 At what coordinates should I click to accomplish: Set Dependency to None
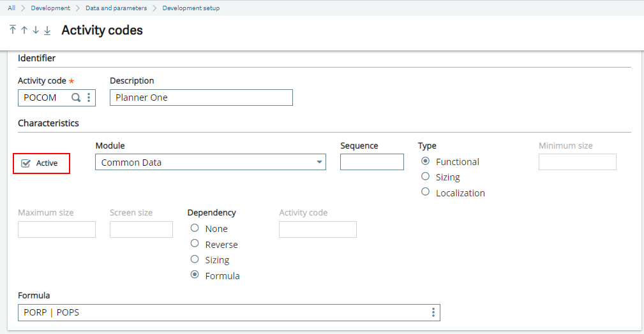195,228
